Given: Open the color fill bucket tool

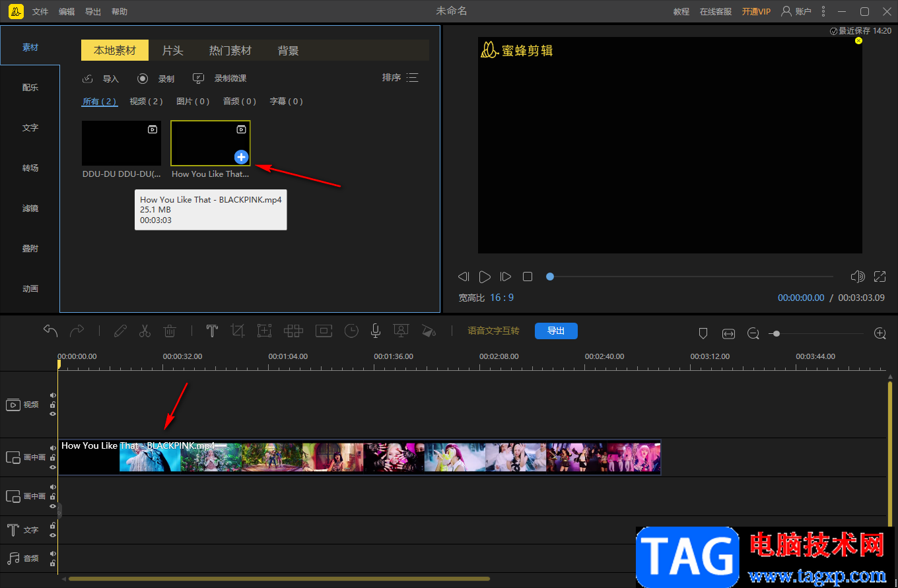Looking at the screenshot, I should pos(429,331).
